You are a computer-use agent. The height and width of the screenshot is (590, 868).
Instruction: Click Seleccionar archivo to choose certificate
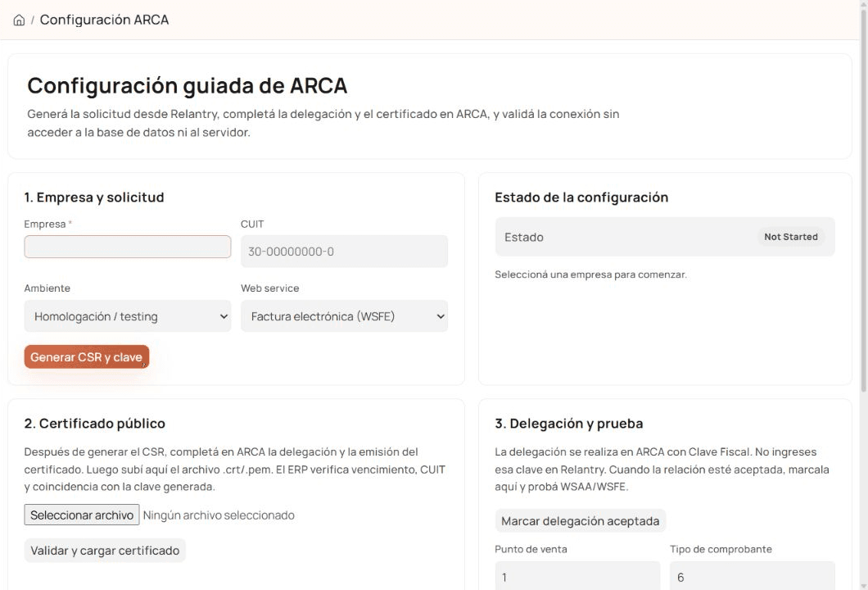(81, 515)
